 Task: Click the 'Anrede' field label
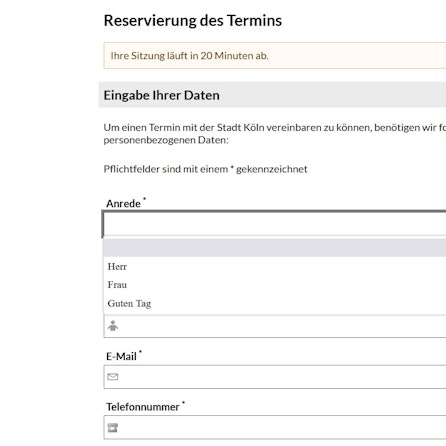pos(123,203)
